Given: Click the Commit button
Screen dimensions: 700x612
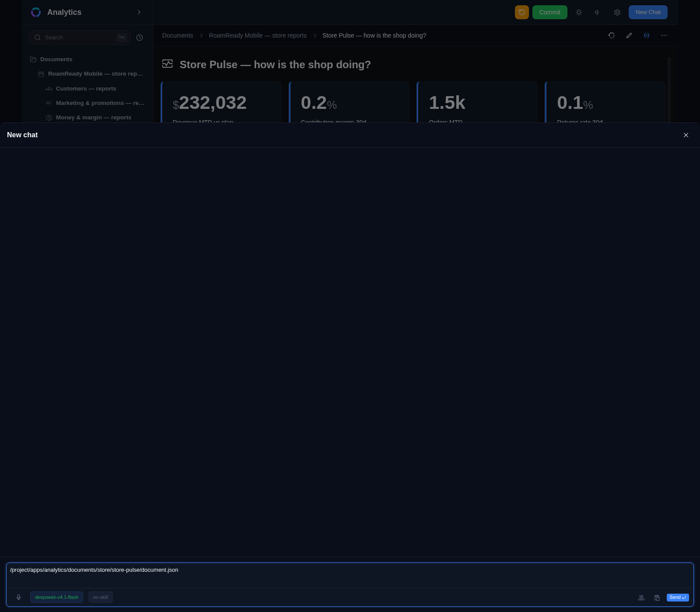Looking at the screenshot, I should coord(550,12).
